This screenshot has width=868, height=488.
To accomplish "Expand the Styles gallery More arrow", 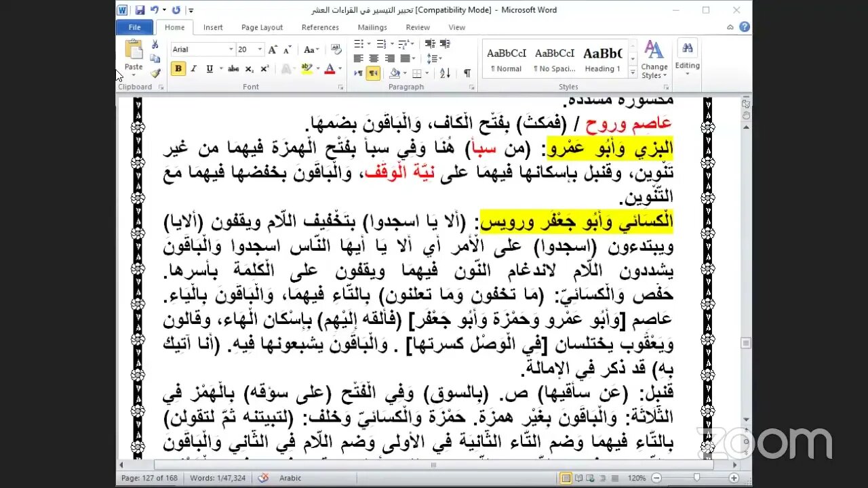I will point(633,72).
